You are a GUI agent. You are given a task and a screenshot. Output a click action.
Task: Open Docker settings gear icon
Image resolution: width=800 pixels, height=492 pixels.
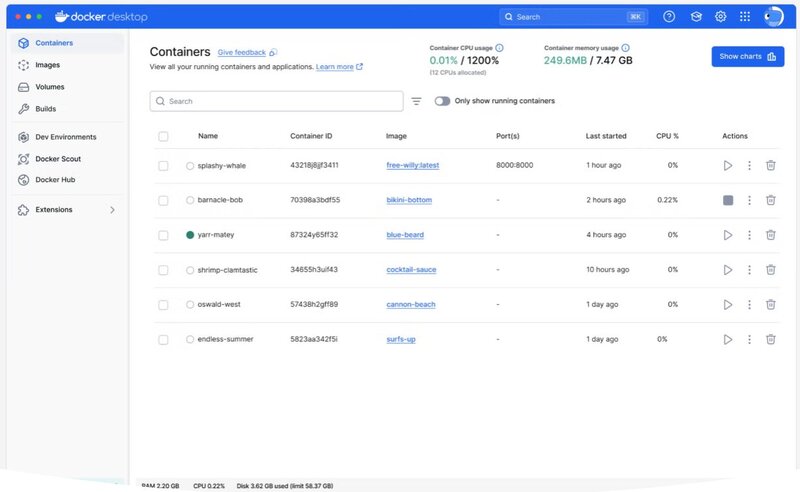720,17
